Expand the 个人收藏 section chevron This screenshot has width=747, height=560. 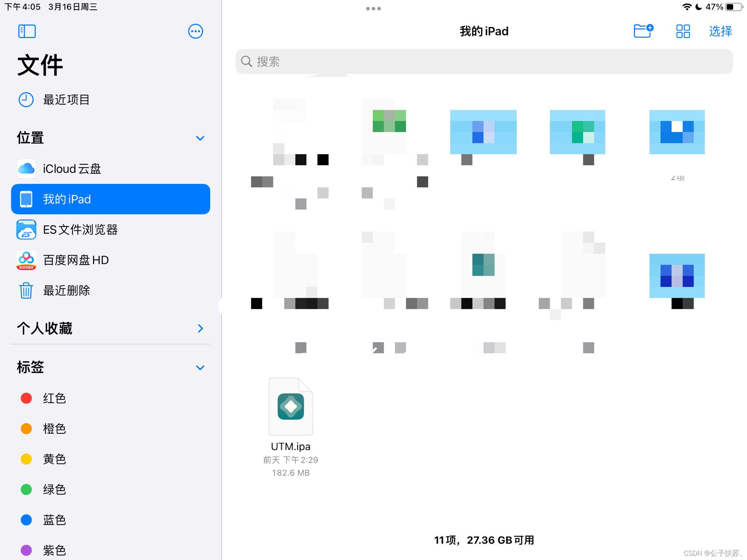(x=200, y=328)
